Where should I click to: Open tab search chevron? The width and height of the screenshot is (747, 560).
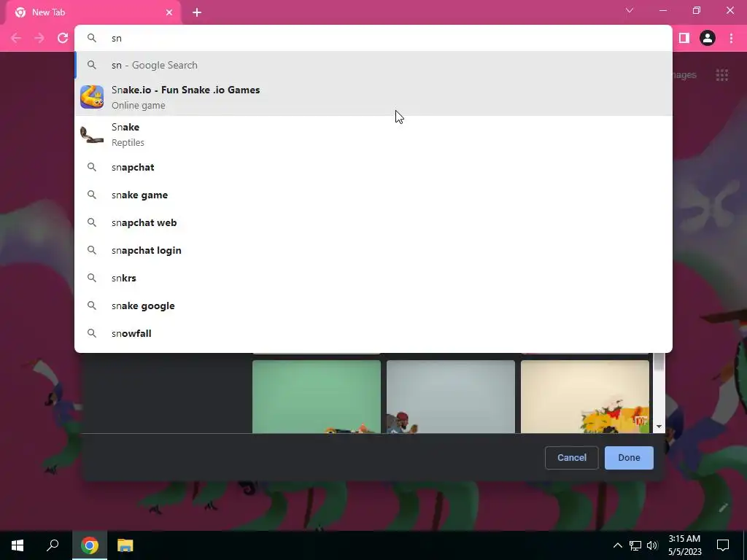[x=630, y=10]
